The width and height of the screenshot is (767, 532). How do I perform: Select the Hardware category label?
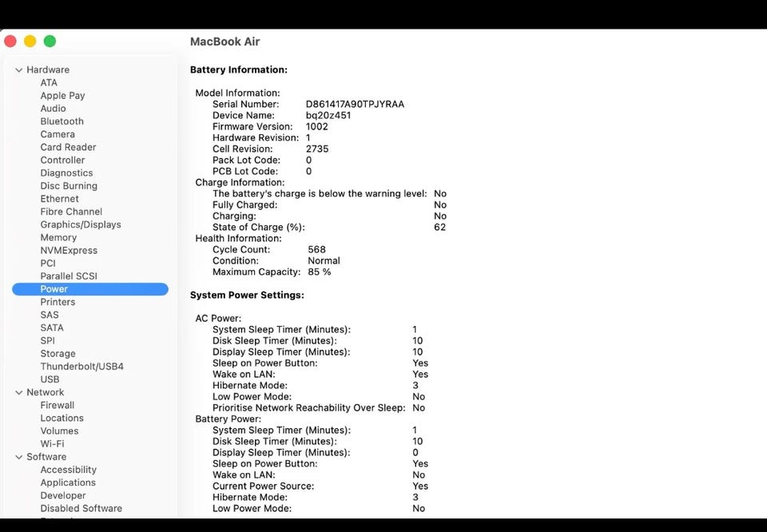pyautogui.click(x=48, y=70)
